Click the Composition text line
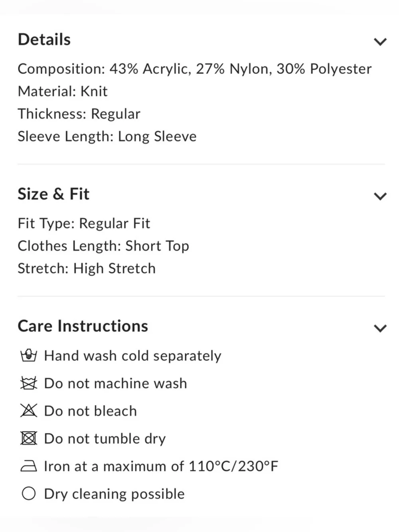Image resolution: width=399 pixels, height=532 pixels. (x=194, y=69)
